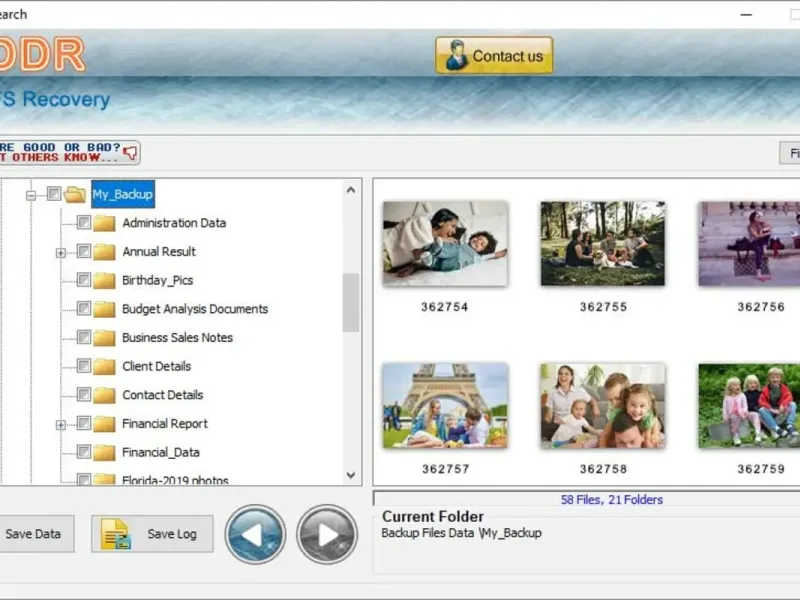Click the Save Log button

point(152,534)
